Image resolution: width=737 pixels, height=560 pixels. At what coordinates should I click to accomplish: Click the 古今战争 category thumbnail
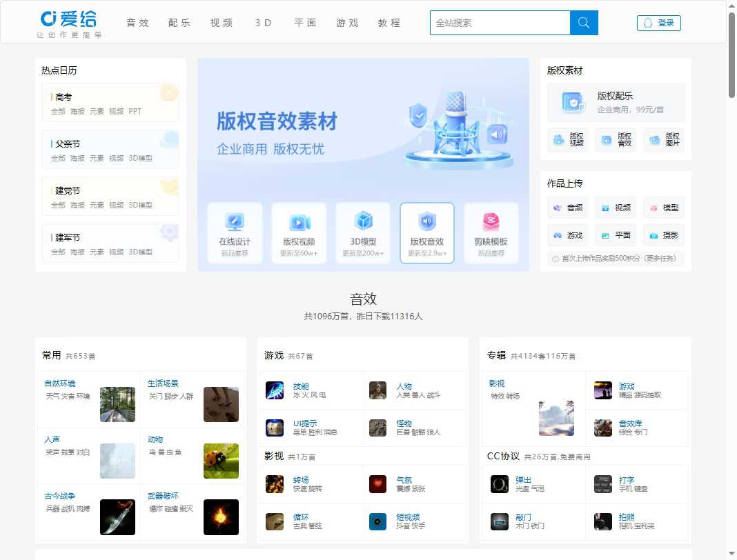(x=117, y=517)
